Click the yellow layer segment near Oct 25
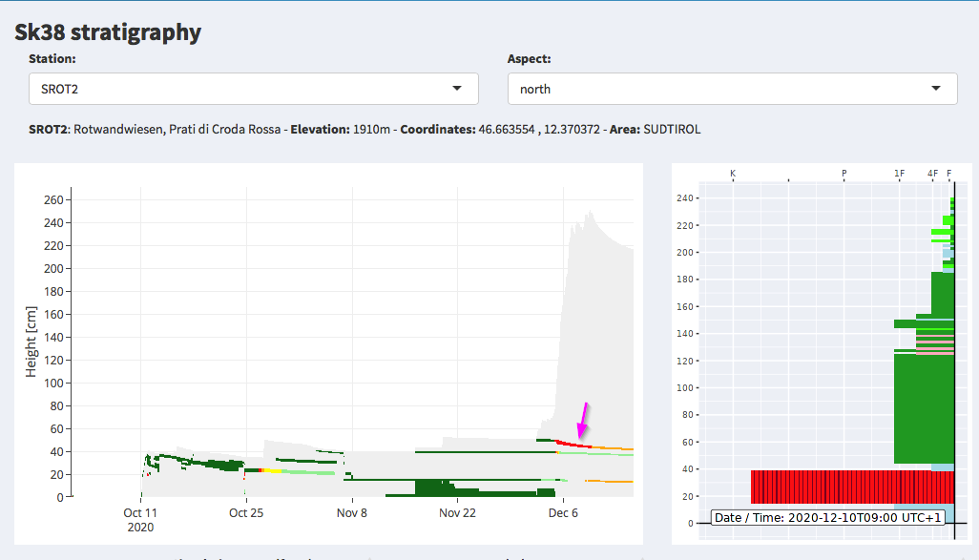Image resolution: width=979 pixels, height=560 pixels. 273,470
